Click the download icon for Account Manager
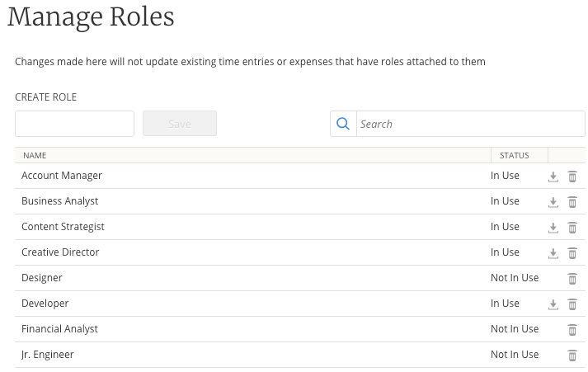 (553, 177)
